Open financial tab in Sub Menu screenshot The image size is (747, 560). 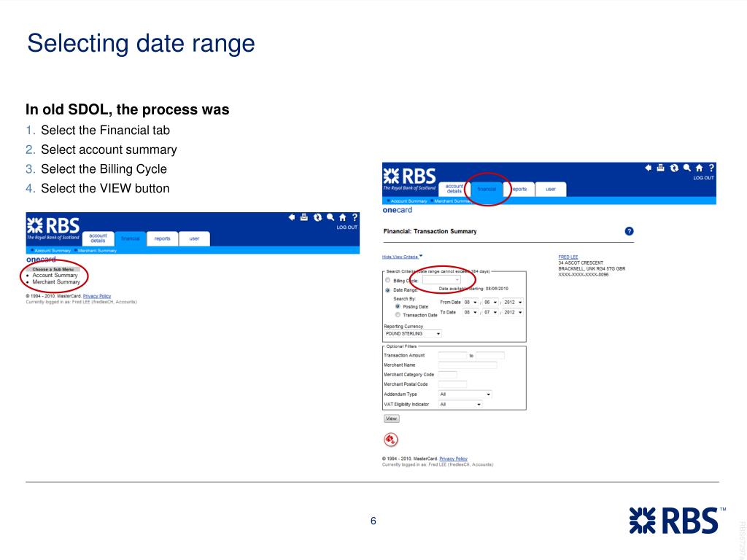point(130,238)
